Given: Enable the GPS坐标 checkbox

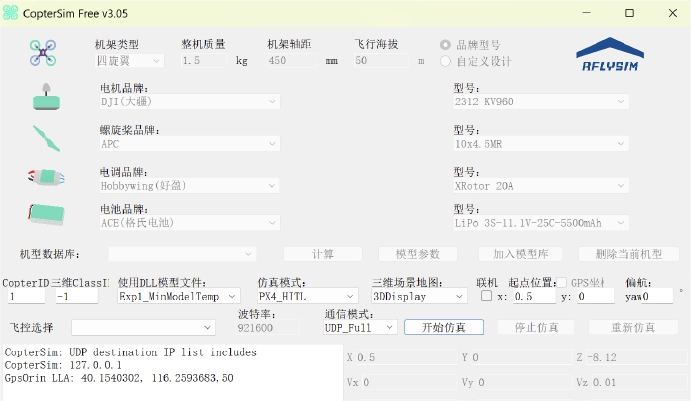Looking at the screenshot, I should 561,283.
